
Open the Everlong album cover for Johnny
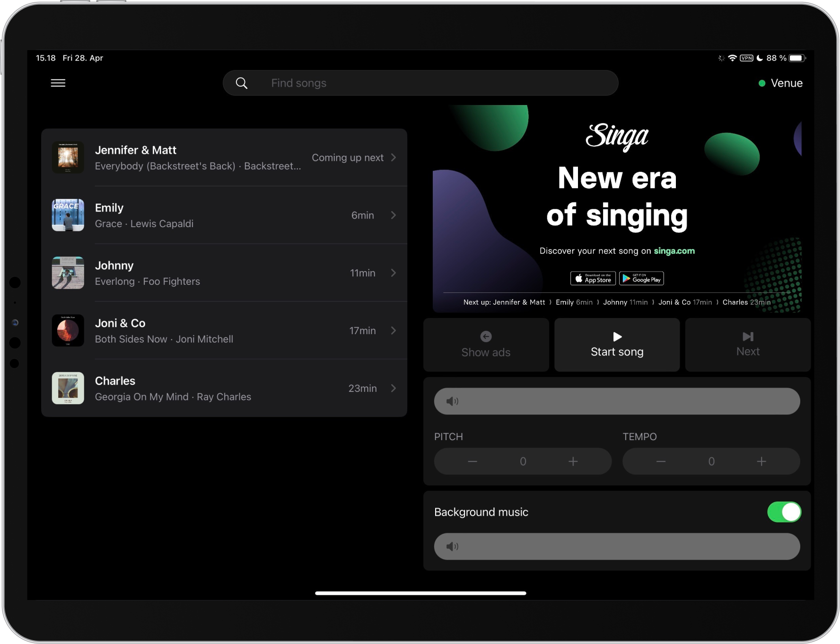pyautogui.click(x=68, y=273)
